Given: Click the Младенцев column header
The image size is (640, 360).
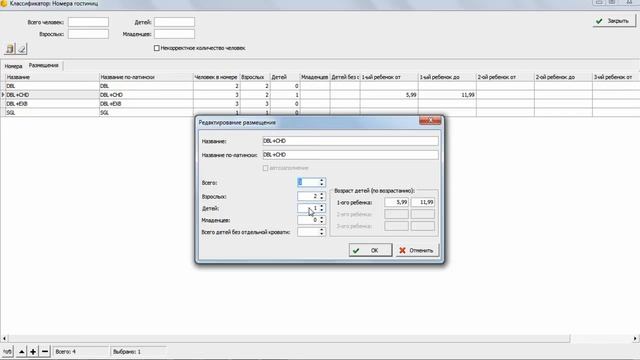Looking at the screenshot, I should (315, 77).
